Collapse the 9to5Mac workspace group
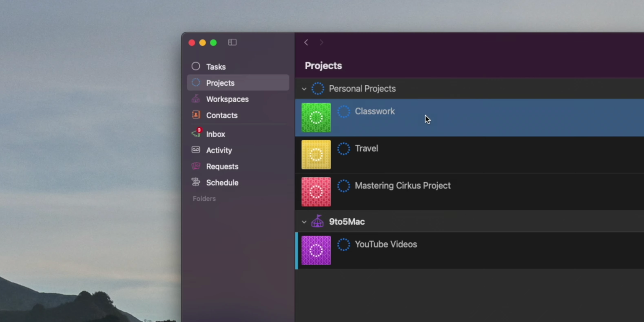 tap(304, 222)
